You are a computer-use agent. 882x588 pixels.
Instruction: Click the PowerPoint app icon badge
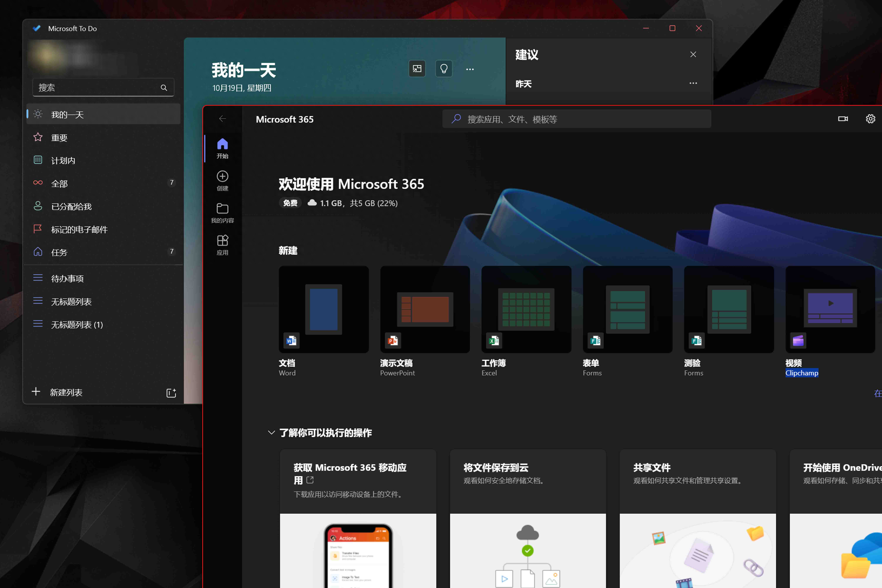click(x=393, y=341)
